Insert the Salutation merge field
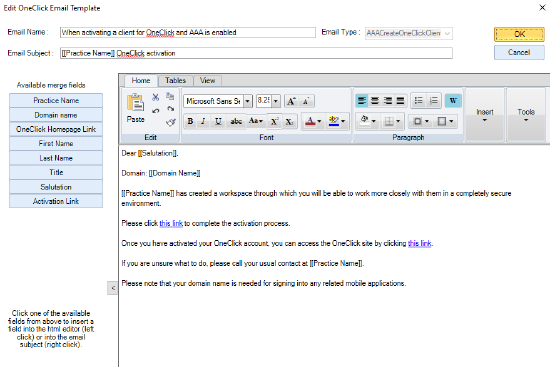The width and height of the screenshot is (550, 367). pyautogui.click(x=56, y=187)
